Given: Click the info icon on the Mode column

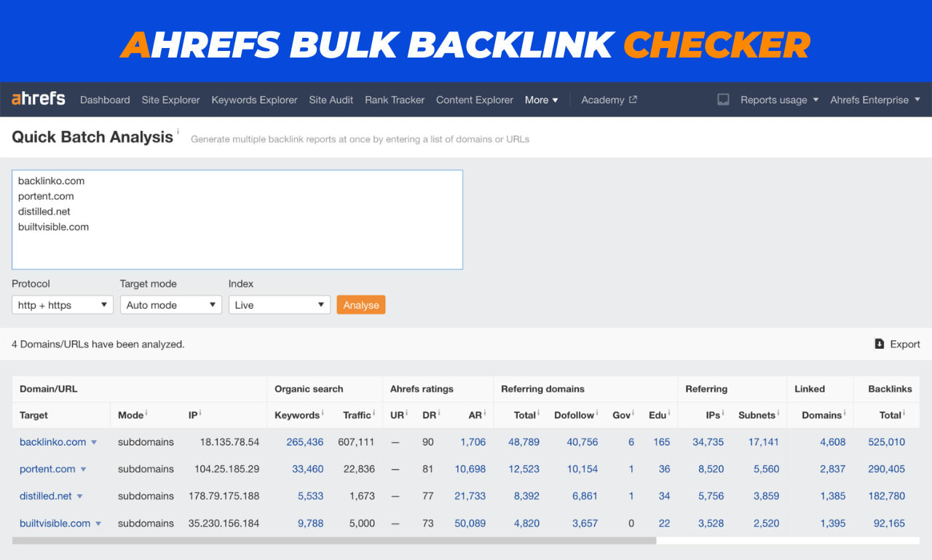Looking at the screenshot, I should pos(146,411).
